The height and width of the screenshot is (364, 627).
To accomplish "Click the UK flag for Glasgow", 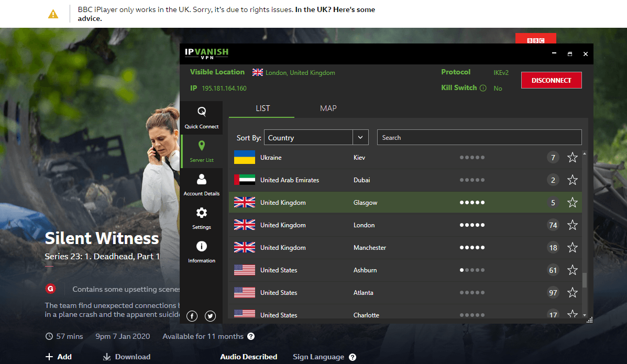I will click(x=244, y=202).
